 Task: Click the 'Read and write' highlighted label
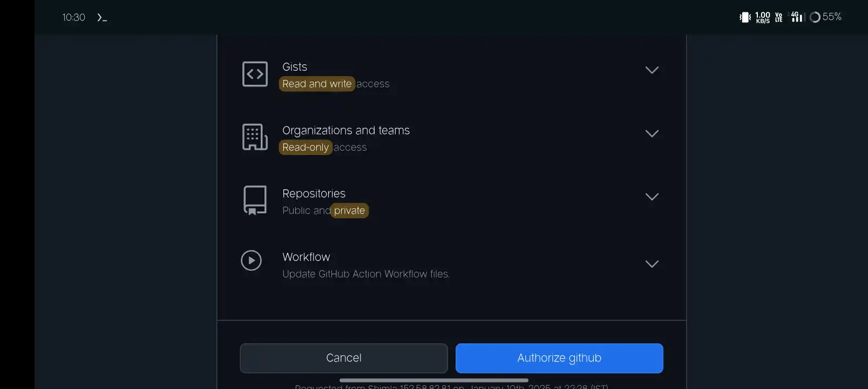tap(317, 84)
